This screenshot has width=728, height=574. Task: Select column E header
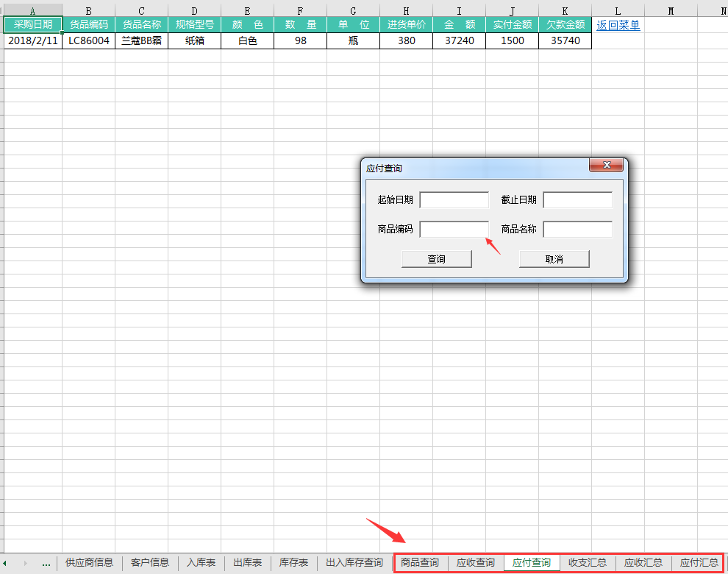tap(247, 11)
